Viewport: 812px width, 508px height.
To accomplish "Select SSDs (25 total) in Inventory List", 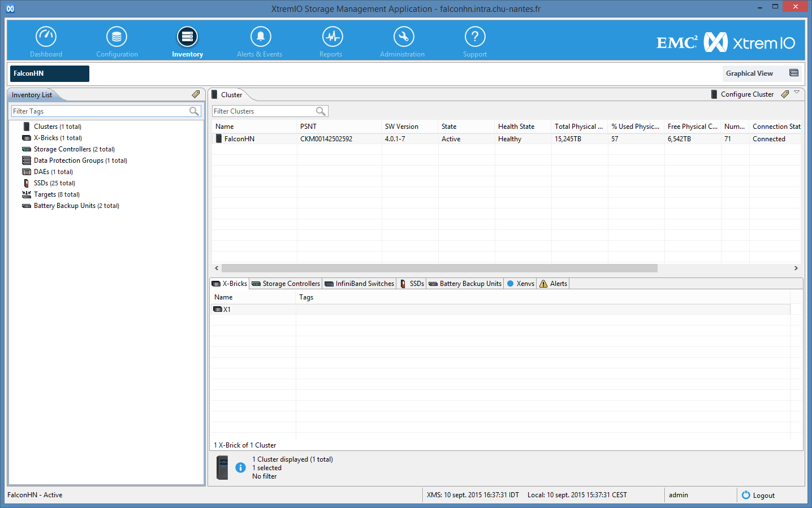I will click(54, 183).
